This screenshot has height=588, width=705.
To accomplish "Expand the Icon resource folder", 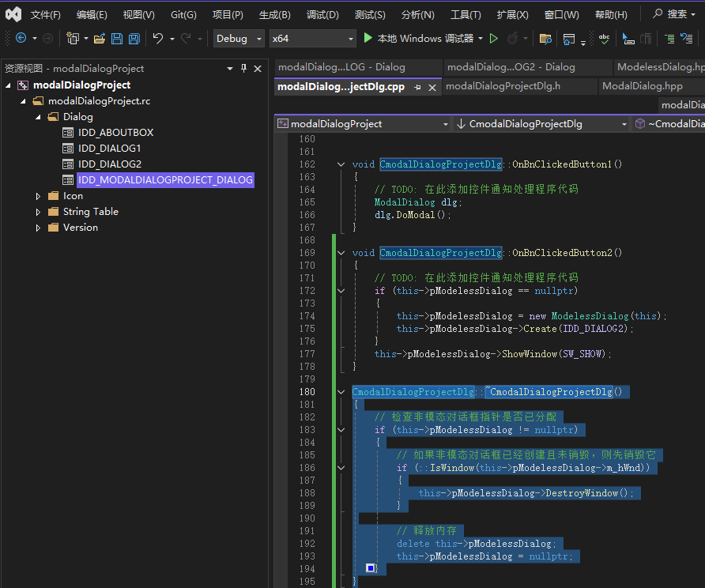I will (38, 196).
